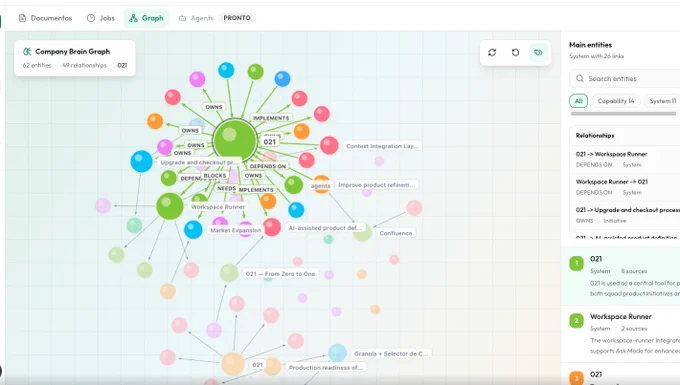Click the Documentos tab file icon
The image size is (680, 385).
pos(22,18)
